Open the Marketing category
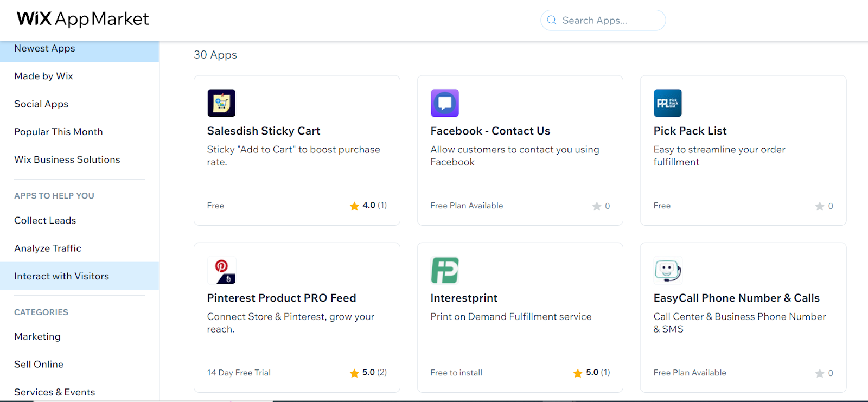This screenshot has height=402, width=868. pyautogui.click(x=37, y=336)
